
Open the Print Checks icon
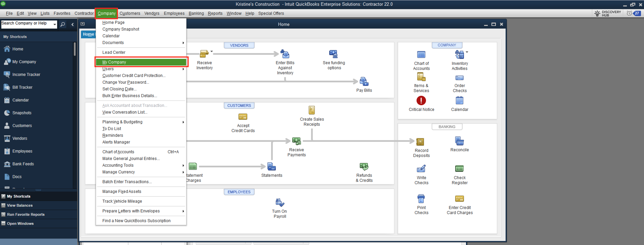421,199
